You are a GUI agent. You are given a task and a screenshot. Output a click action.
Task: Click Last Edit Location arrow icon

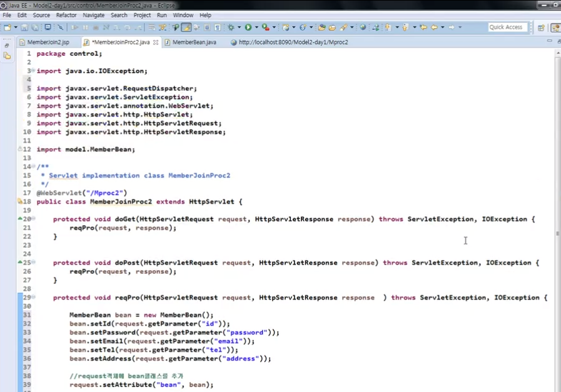coord(423,27)
